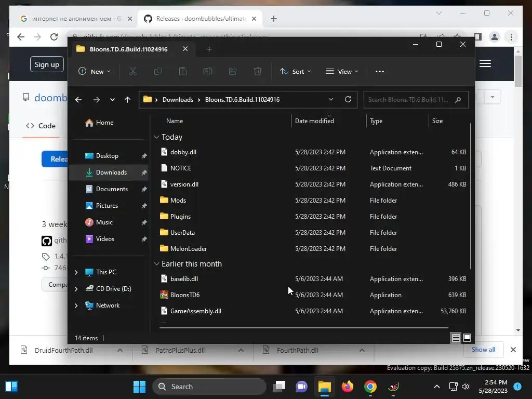532x399 pixels.
Task: Close the Bloons.TD.6.Build.11024916 Explorer tab
Action: (185, 49)
